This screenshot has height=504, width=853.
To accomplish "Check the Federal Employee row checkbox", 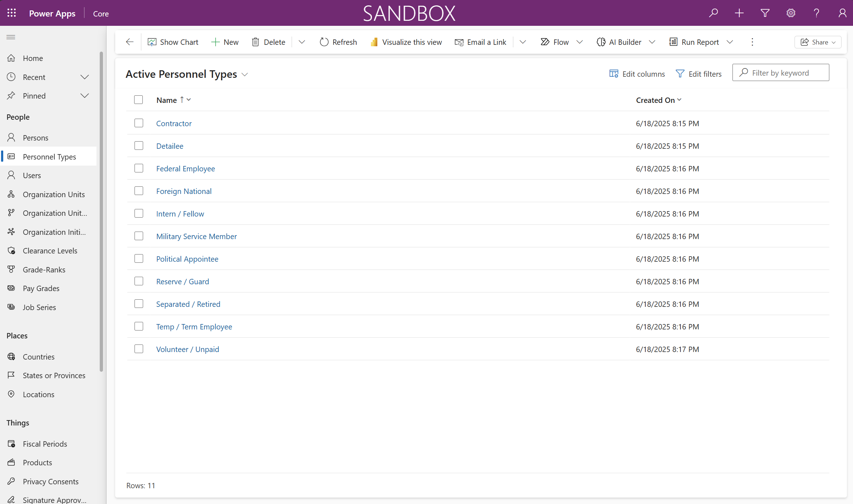I will coord(139,168).
